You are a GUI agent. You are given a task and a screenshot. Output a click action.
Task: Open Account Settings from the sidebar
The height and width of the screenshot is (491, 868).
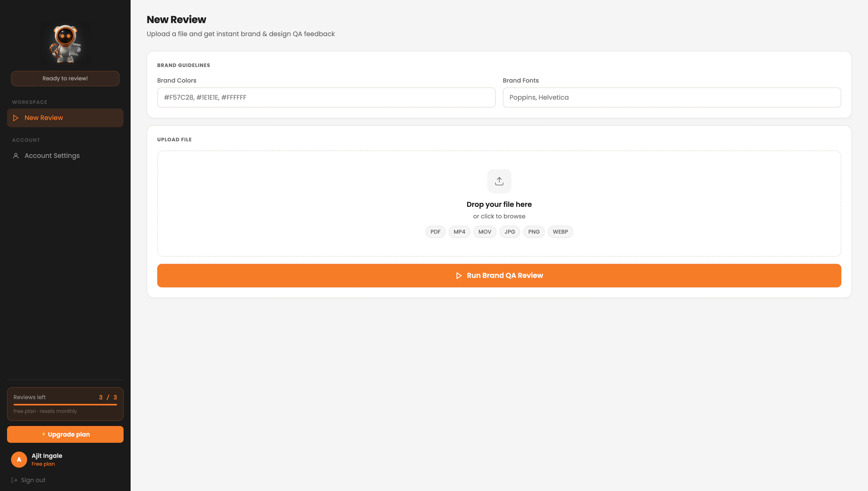point(52,155)
